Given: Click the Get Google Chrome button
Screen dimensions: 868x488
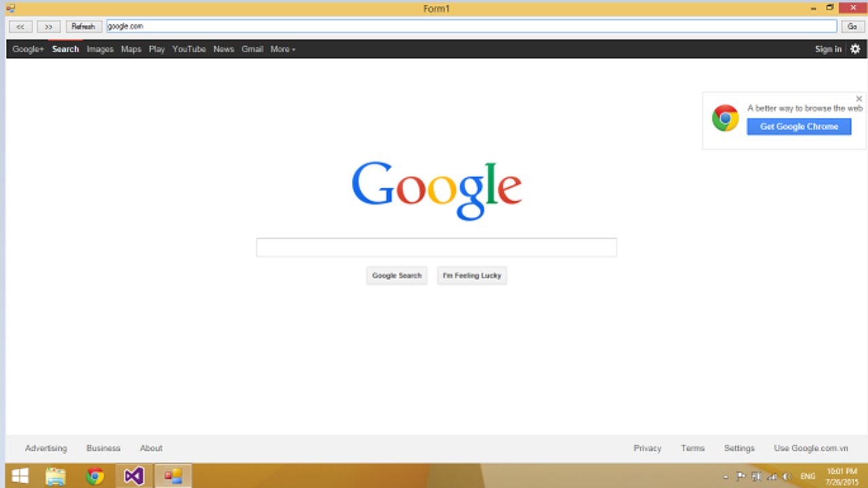Looking at the screenshot, I should (799, 127).
